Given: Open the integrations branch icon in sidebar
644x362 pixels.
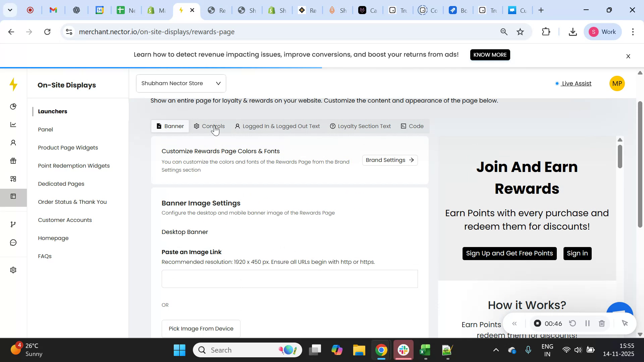Looking at the screenshot, I should [x=13, y=224].
